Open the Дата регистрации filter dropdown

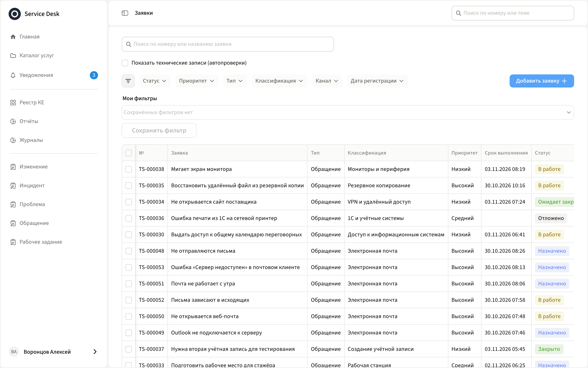coord(377,81)
